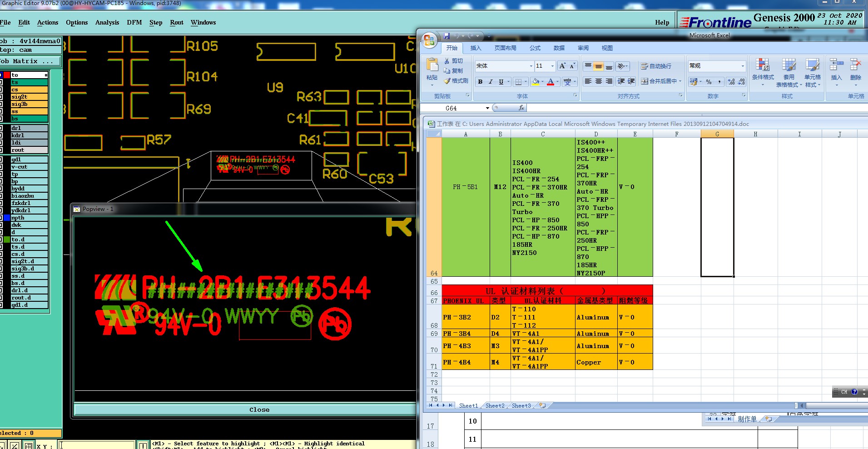The image size is (868, 449).
Task: Open the Formulas (公式) ribbon tab
Action: 535,48
